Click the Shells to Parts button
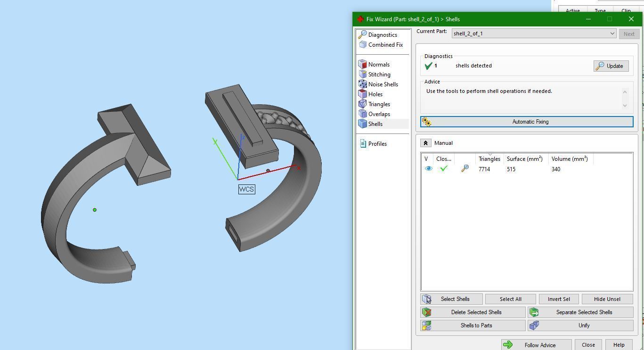Image resolution: width=644 pixels, height=350 pixels. tap(473, 325)
